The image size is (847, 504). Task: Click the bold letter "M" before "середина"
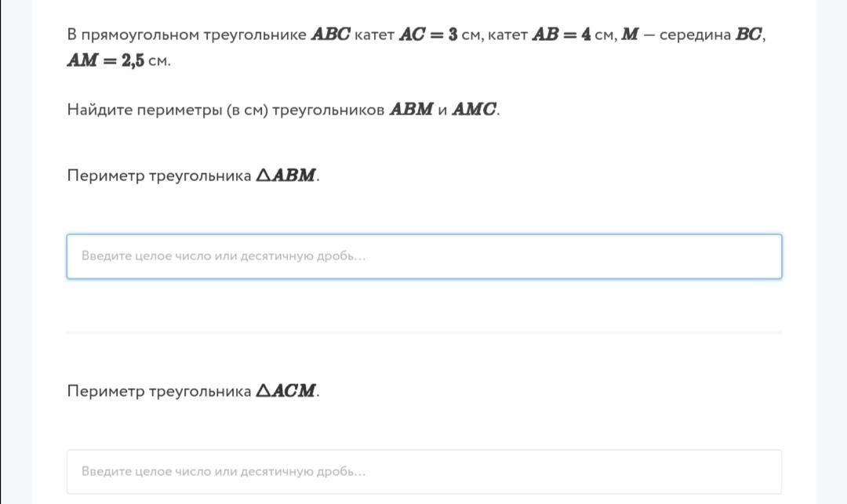[x=630, y=35]
